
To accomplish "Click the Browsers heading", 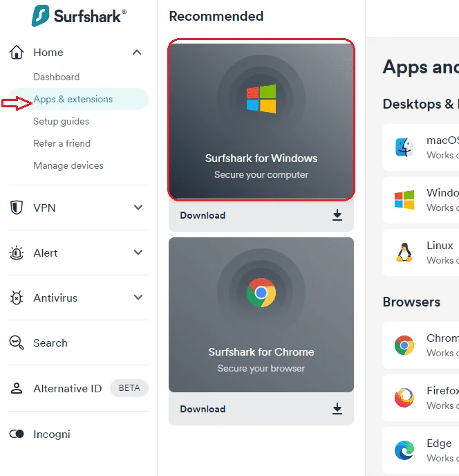I will pyautogui.click(x=411, y=302).
